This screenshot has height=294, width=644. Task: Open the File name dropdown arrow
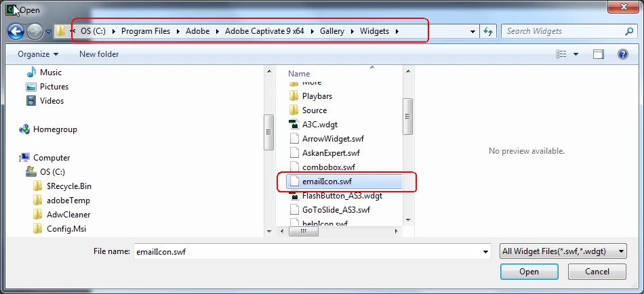pyautogui.click(x=486, y=252)
